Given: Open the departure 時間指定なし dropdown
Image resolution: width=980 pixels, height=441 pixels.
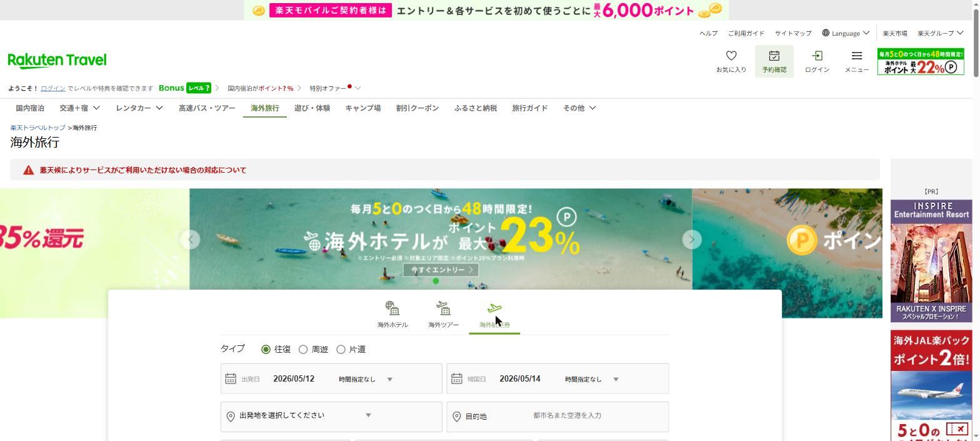Looking at the screenshot, I should coord(366,379).
